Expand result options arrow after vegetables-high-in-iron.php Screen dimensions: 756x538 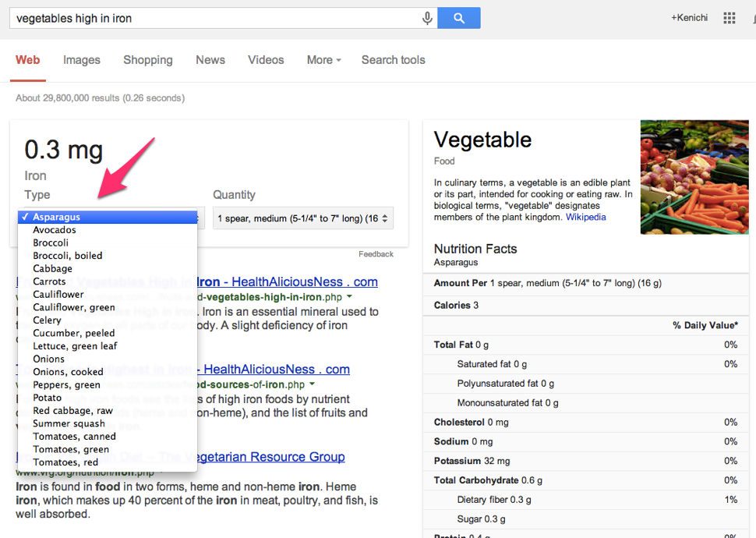click(350, 297)
